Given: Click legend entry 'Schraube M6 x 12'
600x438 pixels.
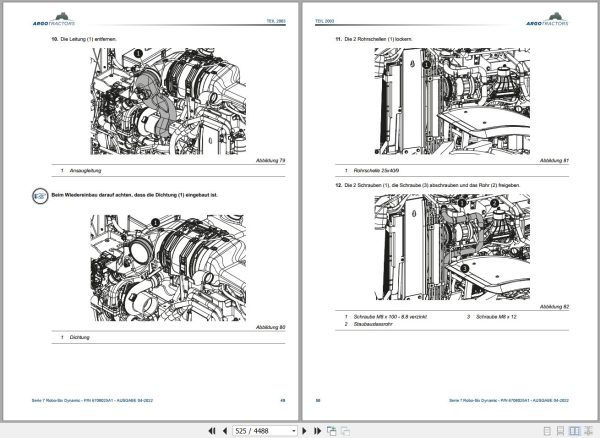Looking at the screenshot, I should pos(496,317).
